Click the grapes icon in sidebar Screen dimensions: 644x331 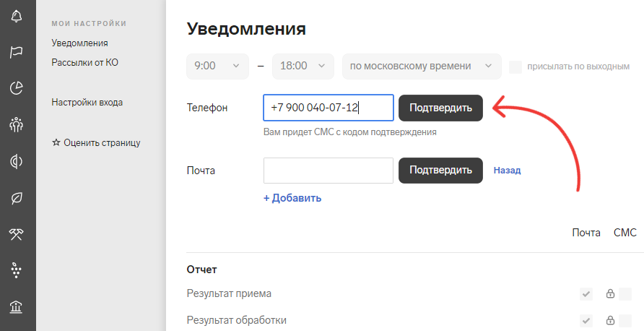[x=16, y=270]
